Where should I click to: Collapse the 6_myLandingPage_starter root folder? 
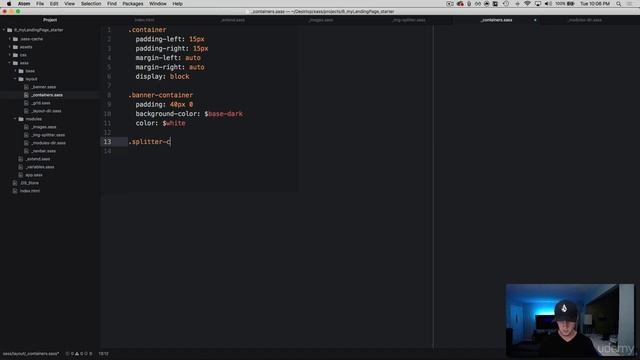click(4, 30)
